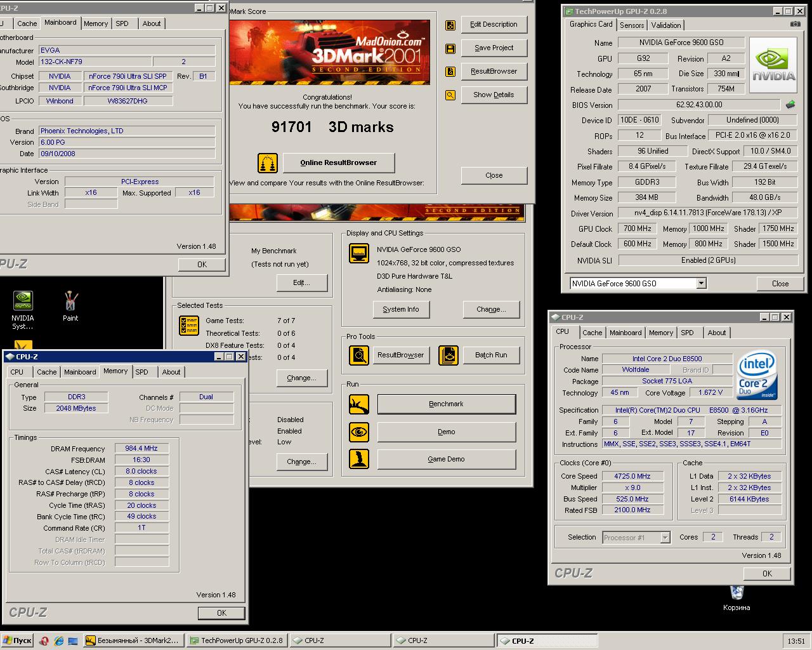
Task: Click Change button under Display and CPU Settings
Action: click(x=492, y=309)
